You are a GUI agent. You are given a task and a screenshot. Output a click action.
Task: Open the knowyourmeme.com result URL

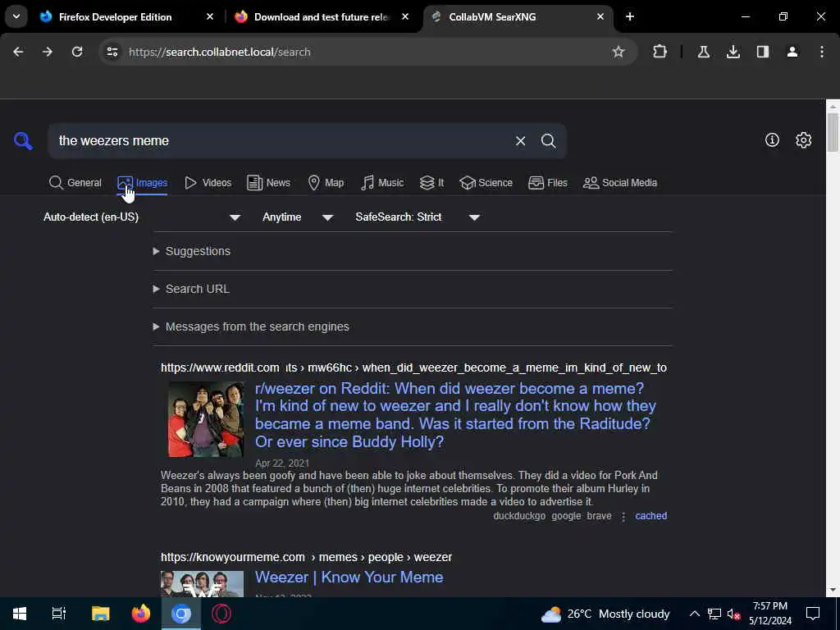tap(307, 558)
